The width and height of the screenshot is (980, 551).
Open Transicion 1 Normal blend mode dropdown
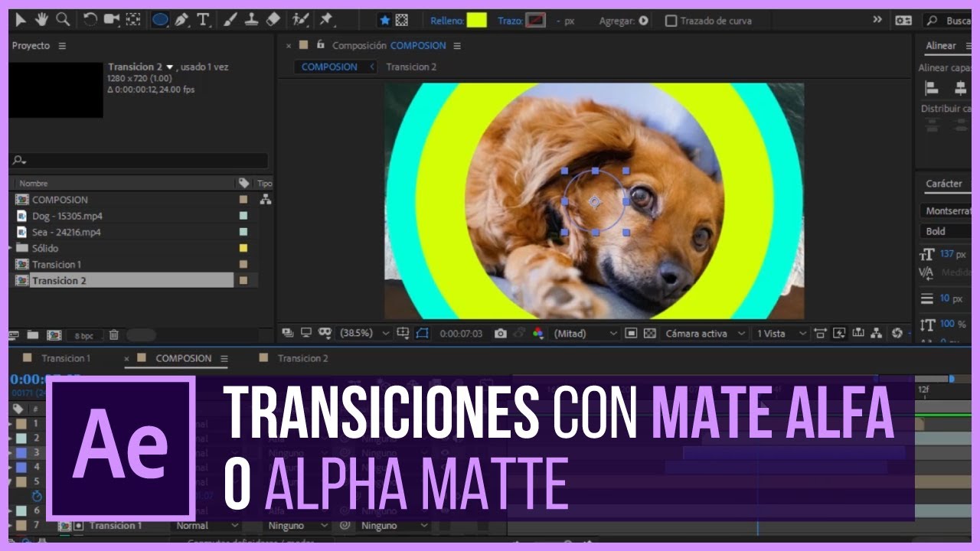[x=207, y=526]
